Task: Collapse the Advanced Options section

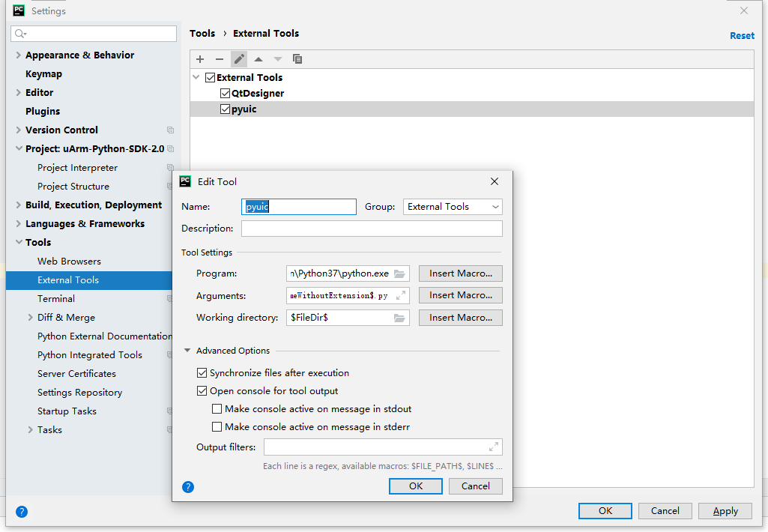Action: pos(187,351)
